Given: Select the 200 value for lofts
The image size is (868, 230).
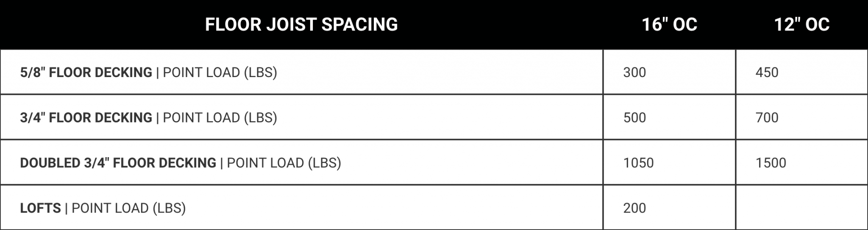Looking at the screenshot, I should click(x=634, y=208).
